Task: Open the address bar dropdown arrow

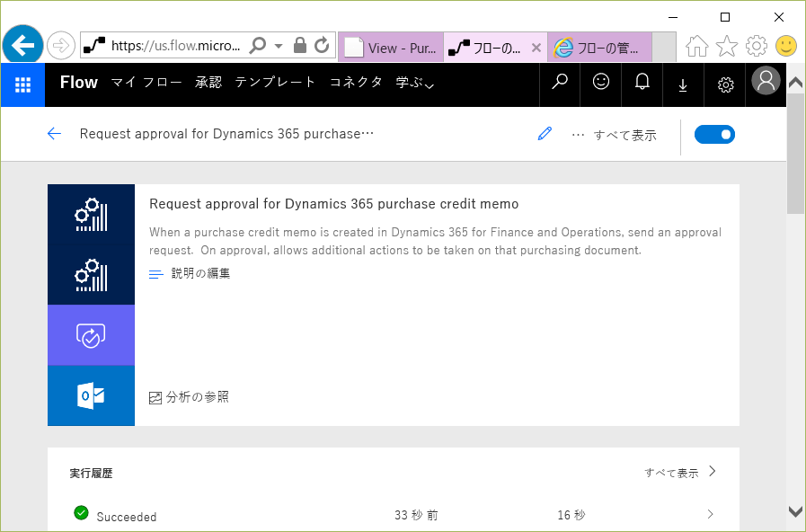Action: (x=278, y=46)
